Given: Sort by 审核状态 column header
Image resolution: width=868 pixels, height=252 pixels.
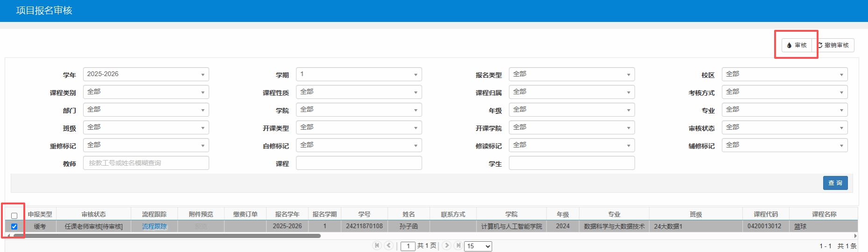Looking at the screenshot, I should (x=93, y=214).
